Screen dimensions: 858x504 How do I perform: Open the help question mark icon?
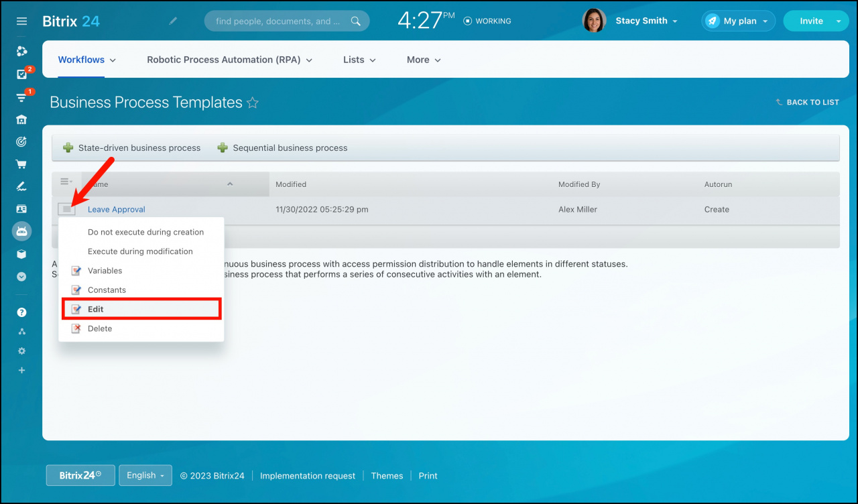tap(21, 312)
